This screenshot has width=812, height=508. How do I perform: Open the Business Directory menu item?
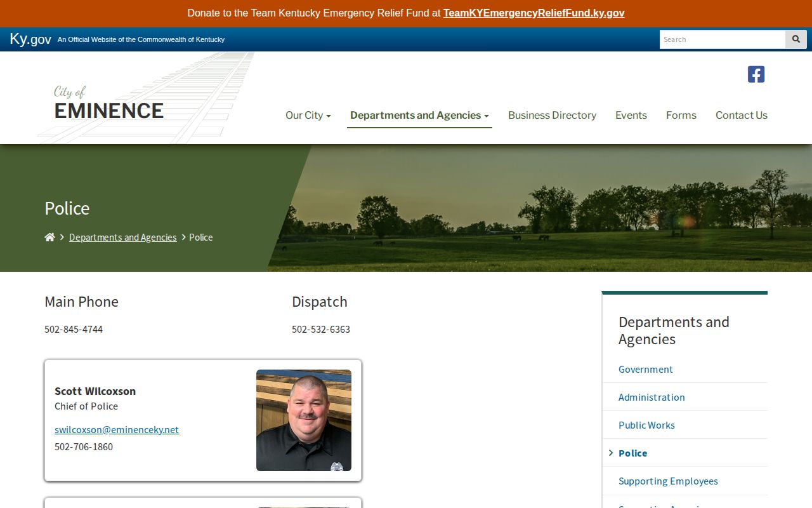[x=552, y=115]
